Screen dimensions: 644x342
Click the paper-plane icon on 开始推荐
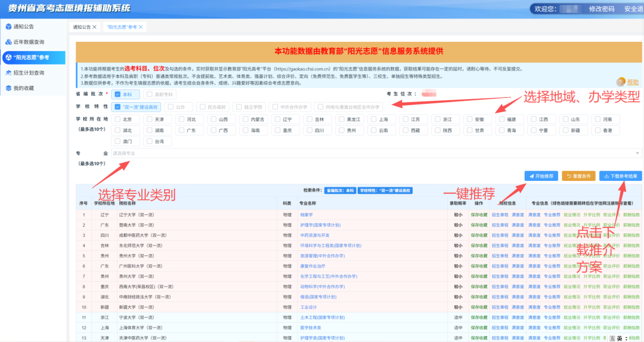click(x=531, y=176)
